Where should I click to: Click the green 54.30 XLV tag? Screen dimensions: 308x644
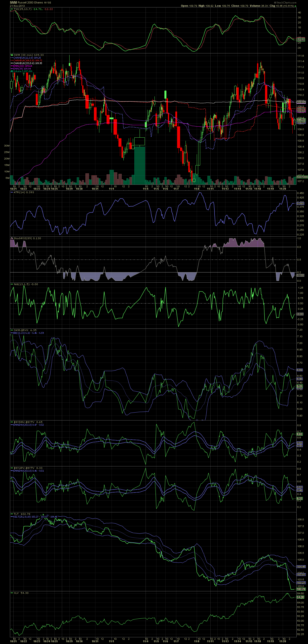(301, 597)
